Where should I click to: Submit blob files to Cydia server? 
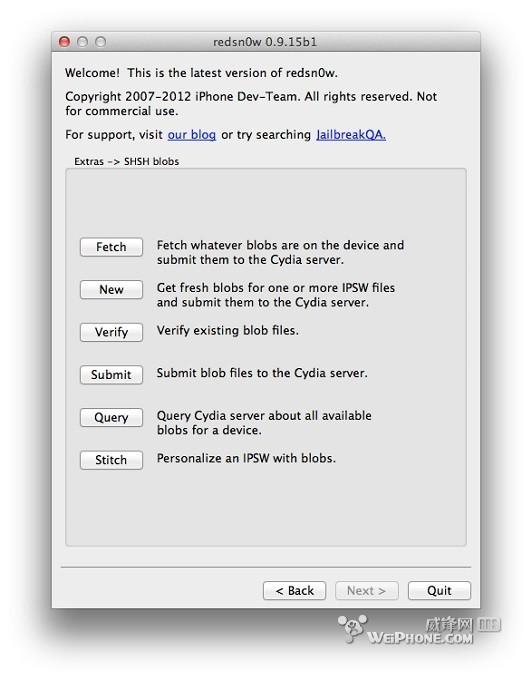111,375
